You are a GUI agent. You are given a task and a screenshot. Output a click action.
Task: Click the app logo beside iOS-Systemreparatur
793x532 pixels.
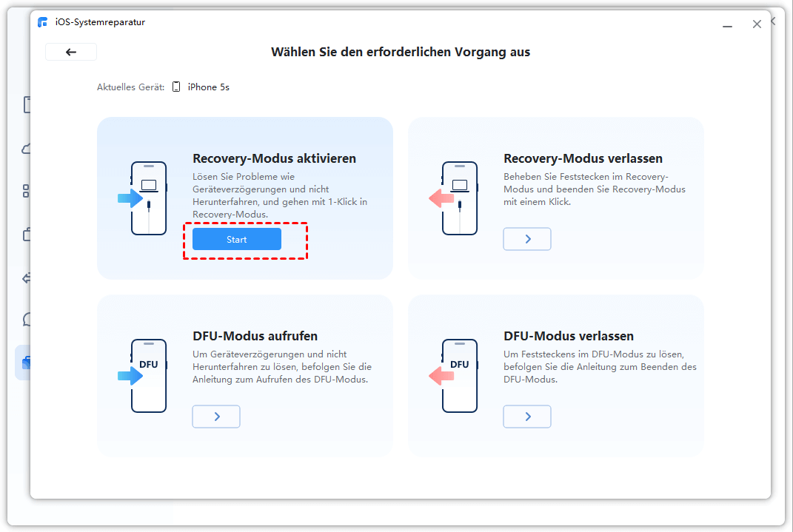(x=43, y=22)
